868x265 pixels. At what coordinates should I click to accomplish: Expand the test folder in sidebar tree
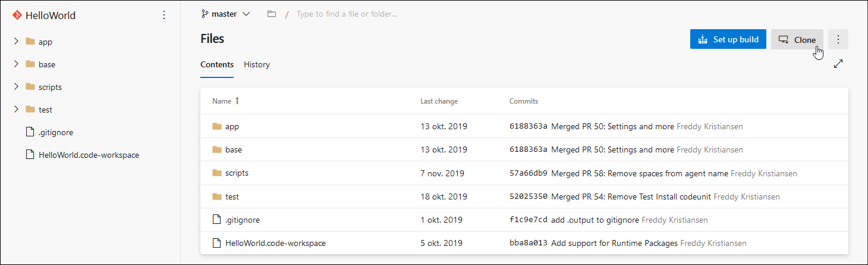click(x=17, y=110)
